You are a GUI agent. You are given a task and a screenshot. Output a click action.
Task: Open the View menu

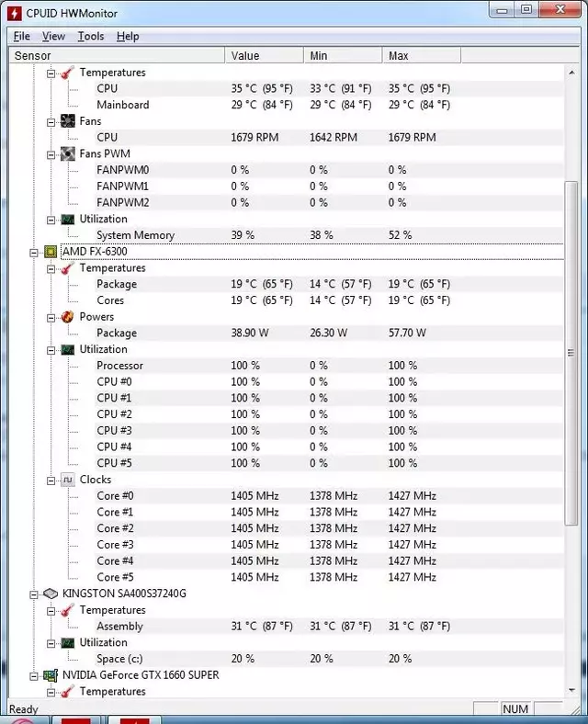53,36
